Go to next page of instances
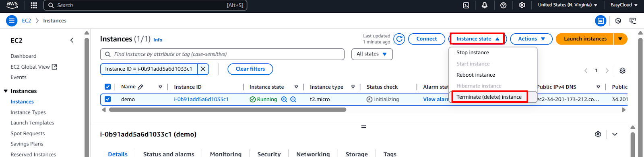Viewport: 644px width, 157px height. (x=607, y=71)
